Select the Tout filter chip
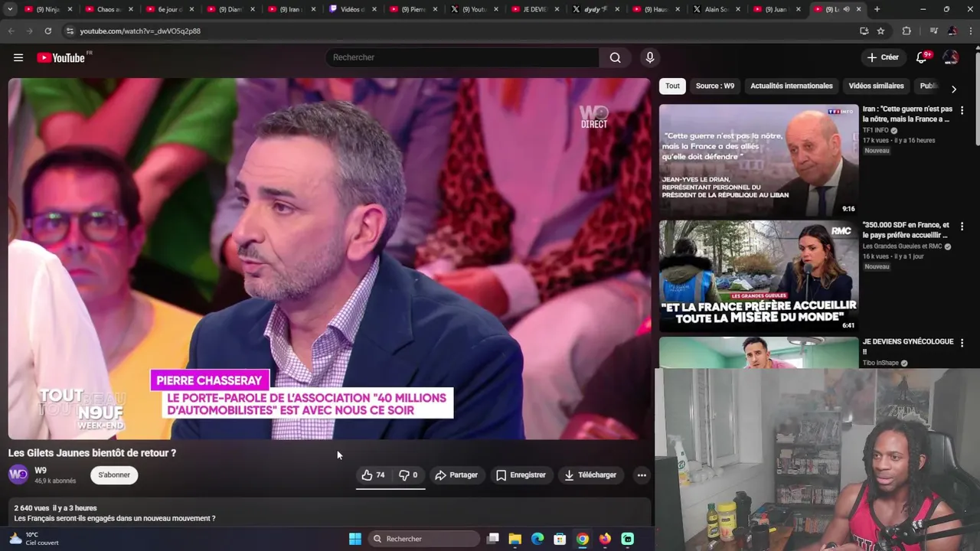The height and width of the screenshot is (551, 980). tap(672, 86)
